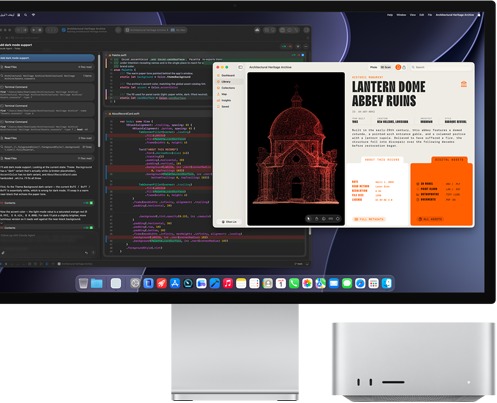Launch Xcode hammer icon in Dock
Screen dimensions: 497x403
click(x=215, y=284)
